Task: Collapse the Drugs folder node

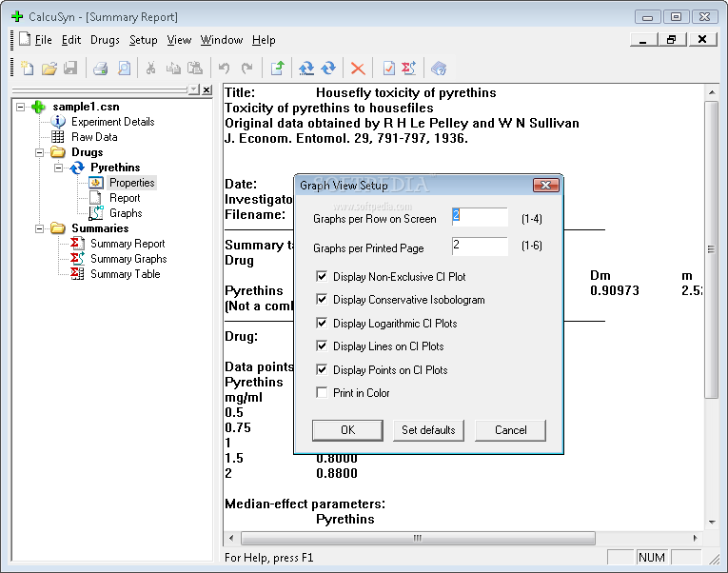Action: pos(39,152)
